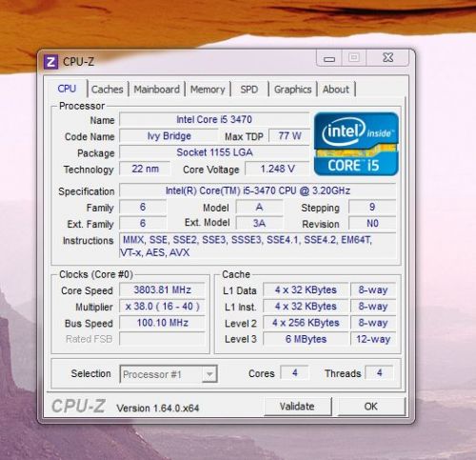Click the Stepping value 9
Screen dimensions: 476x460
click(x=372, y=207)
